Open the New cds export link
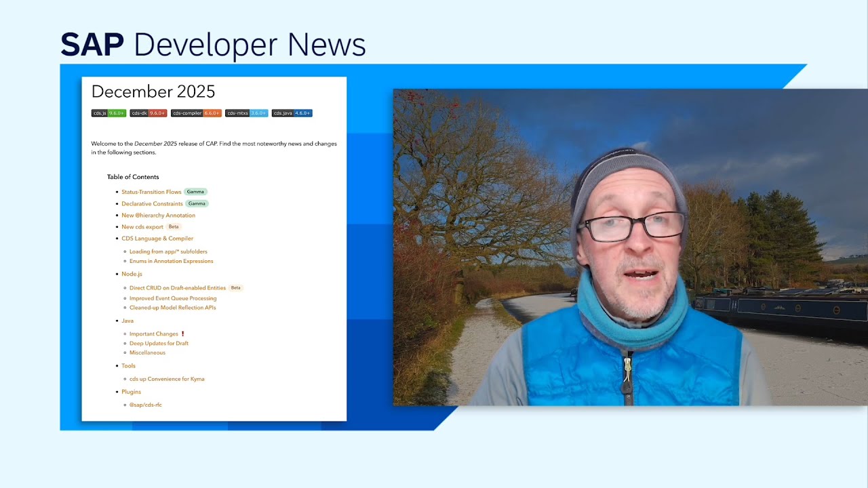This screenshot has width=868, height=488. (x=142, y=227)
